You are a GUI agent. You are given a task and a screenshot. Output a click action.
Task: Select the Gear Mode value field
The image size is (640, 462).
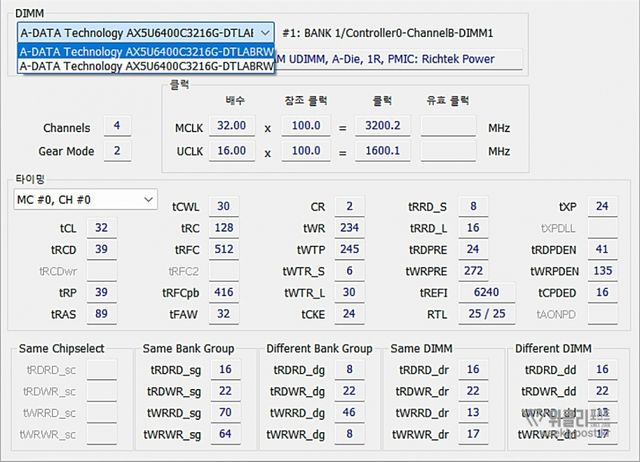(x=117, y=151)
